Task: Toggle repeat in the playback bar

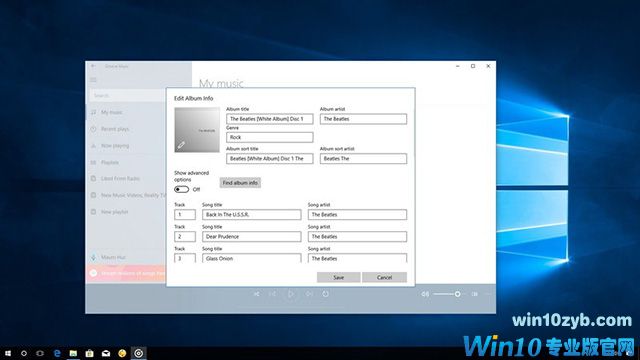Action: 325,294
